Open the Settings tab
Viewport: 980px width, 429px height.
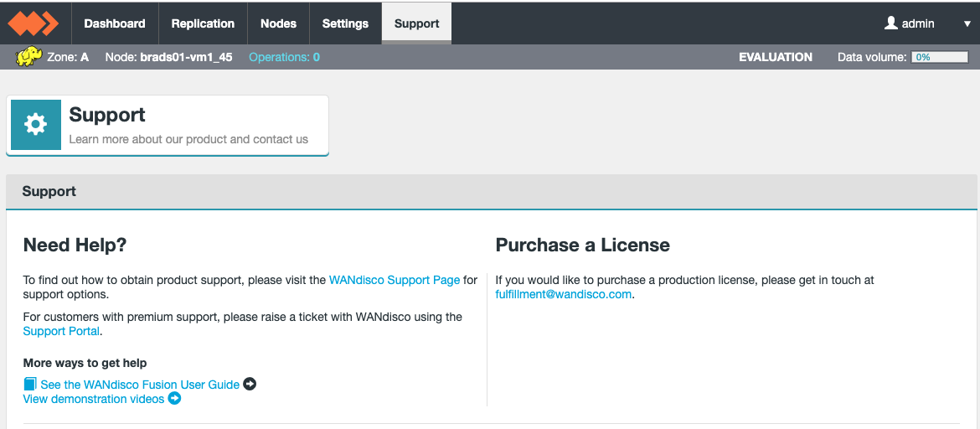345,23
